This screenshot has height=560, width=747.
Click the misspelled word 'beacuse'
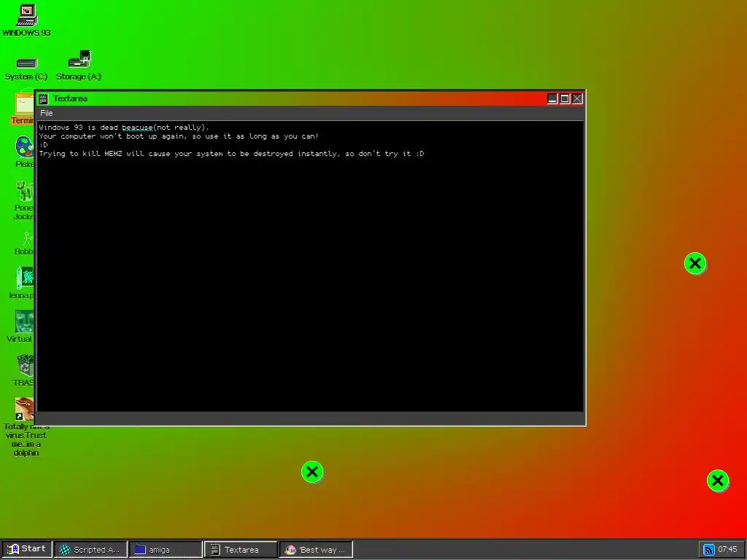(x=137, y=127)
